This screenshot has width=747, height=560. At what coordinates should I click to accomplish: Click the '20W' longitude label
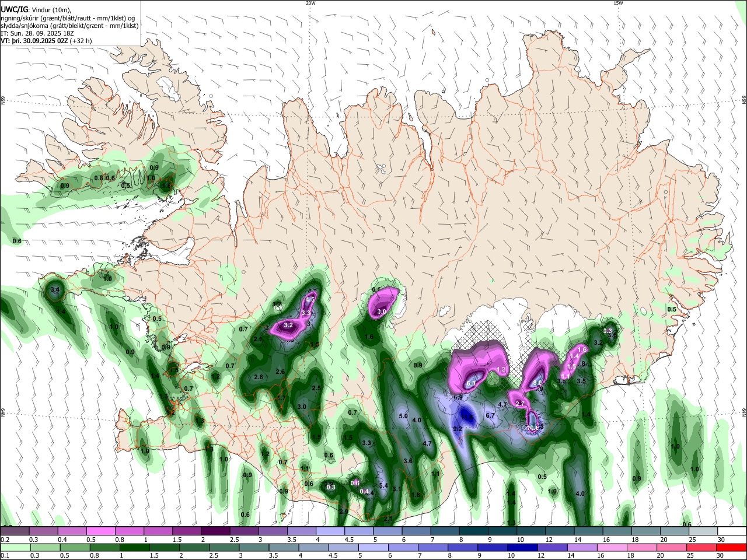click(310, 3)
